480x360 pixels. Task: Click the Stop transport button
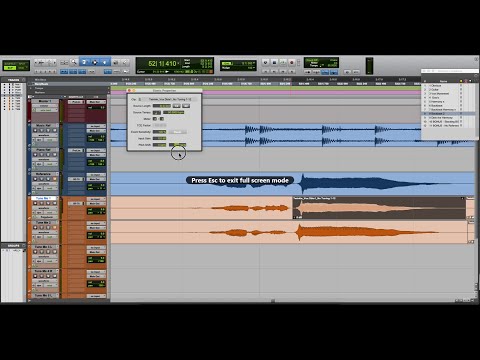tap(274, 62)
